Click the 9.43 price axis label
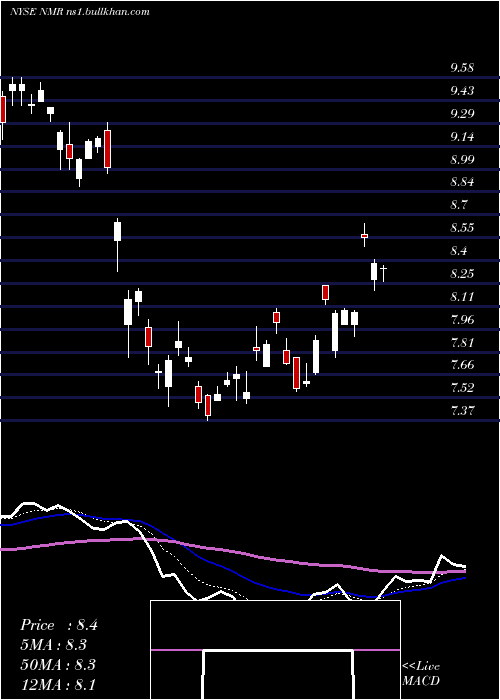Screen dimensions: 500x700 (x=462, y=91)
